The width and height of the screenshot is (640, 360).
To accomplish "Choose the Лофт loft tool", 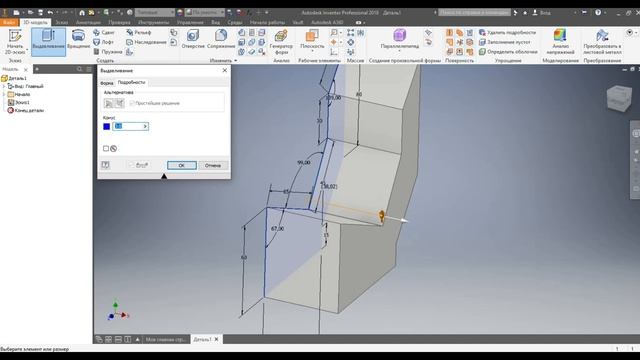I will pyautogui.click(x=103, y=42).
